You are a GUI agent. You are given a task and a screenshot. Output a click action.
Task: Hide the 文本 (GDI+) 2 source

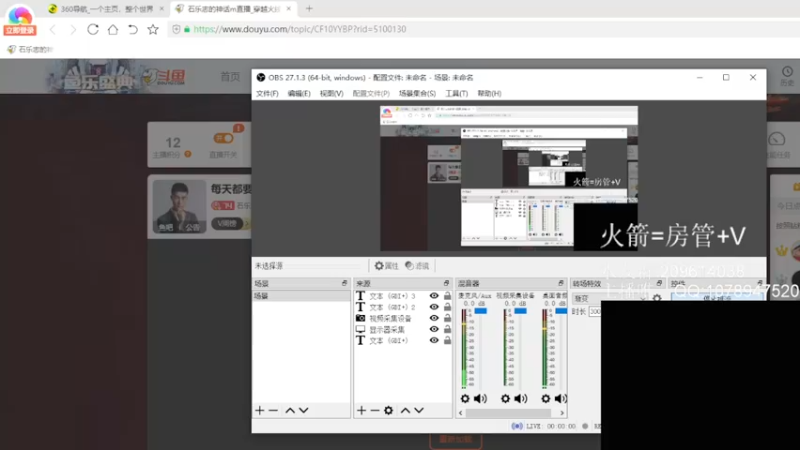[434, 307]
